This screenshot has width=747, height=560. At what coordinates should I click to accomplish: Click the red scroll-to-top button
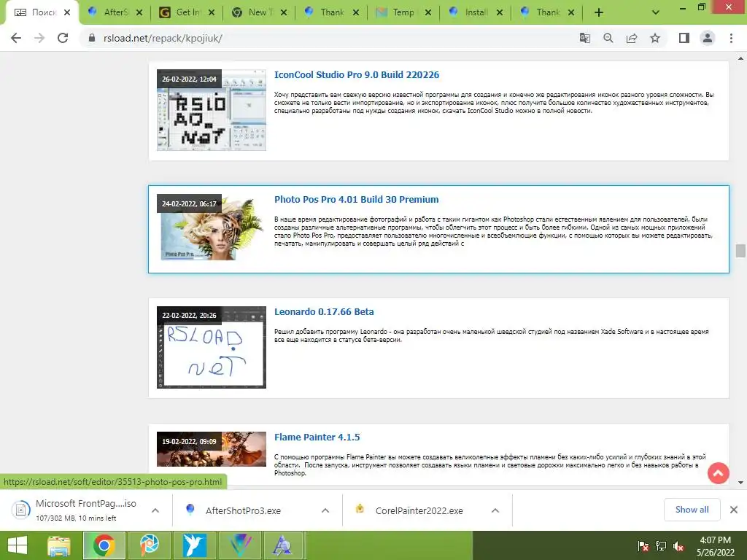(x=719, y=472)
